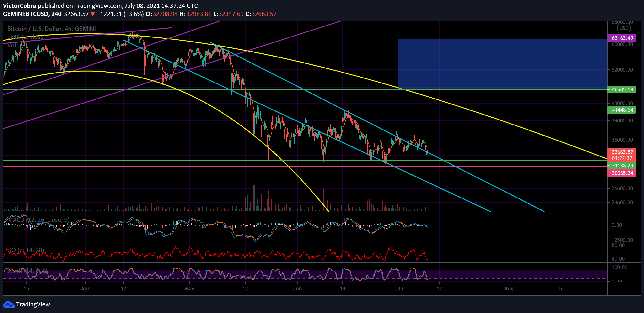
Task: Click the Jun date label on time axis
Action: [297, 288]
